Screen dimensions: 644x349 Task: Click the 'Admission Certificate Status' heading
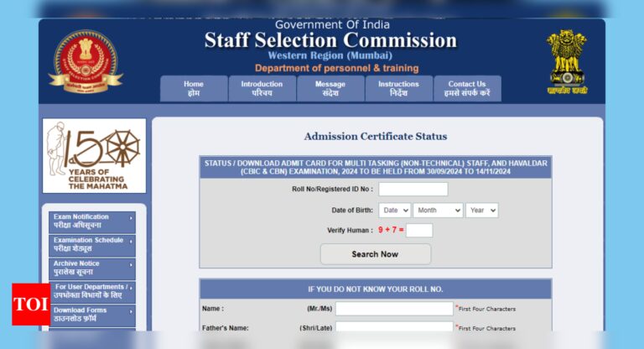coord(376,137)
